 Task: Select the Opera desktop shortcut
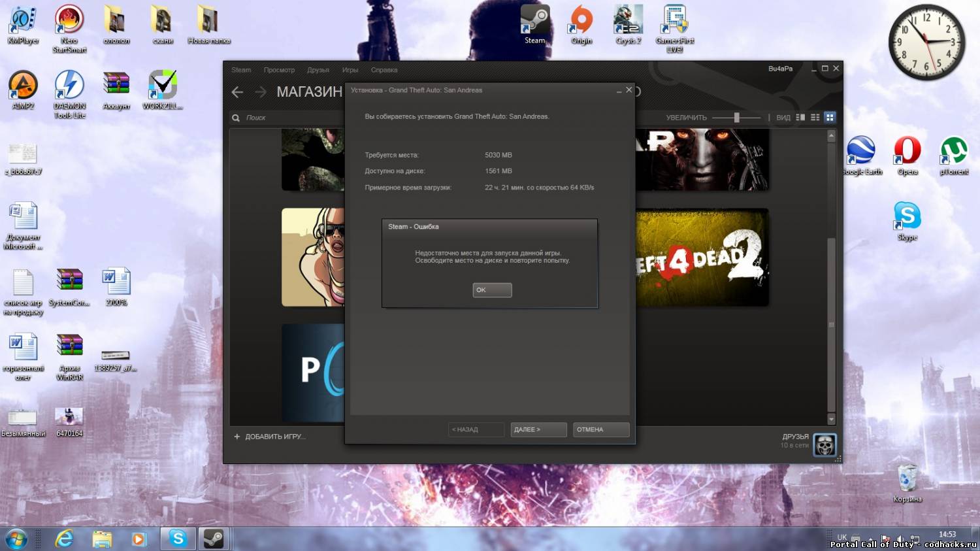point(907,155)
